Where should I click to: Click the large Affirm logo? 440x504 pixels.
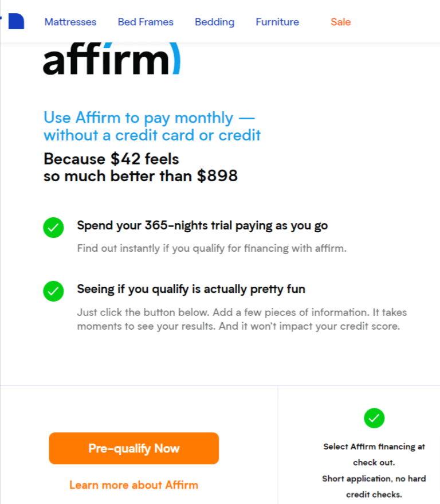click(x=112, y=60)
